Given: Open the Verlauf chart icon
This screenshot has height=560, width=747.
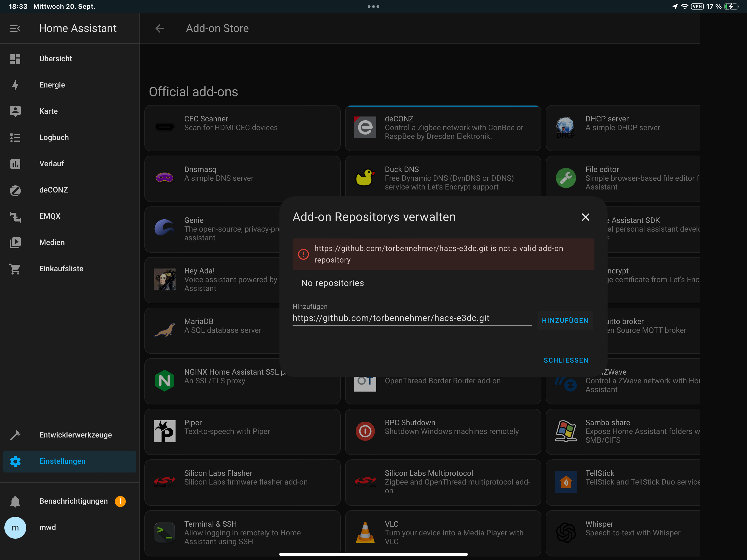Looking at the screenshot, I should (15, 164).
